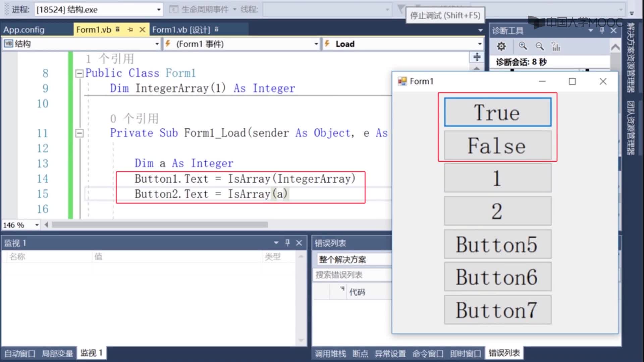
Task: Open the 进程 process combo box
Action: point(99,9)
